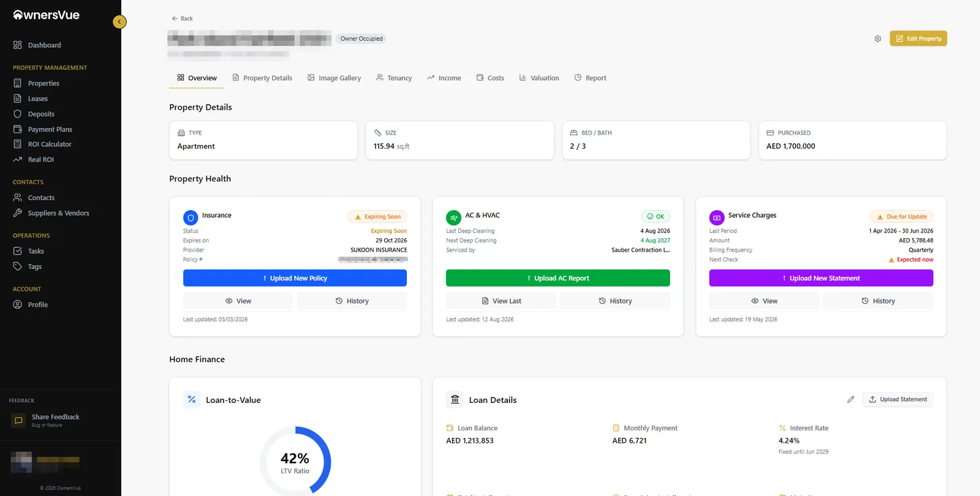
Task: Open AC & HVAC History
Action: click(615, 301)
